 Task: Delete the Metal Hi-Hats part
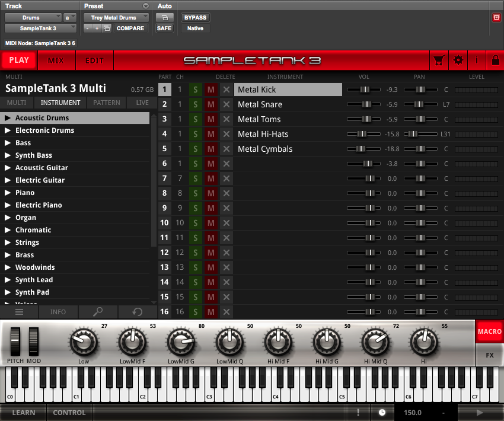point(227,134)
